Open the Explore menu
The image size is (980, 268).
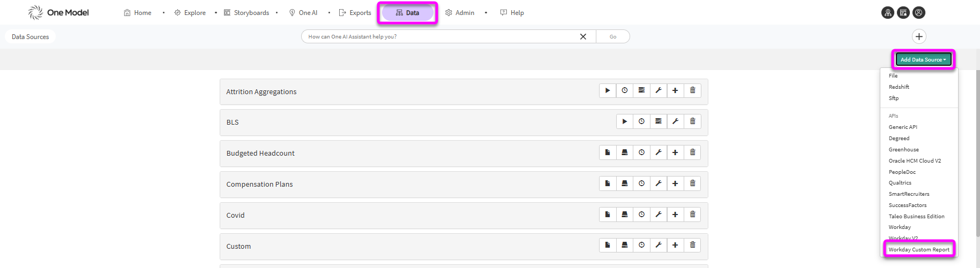(x=190, y=13)
